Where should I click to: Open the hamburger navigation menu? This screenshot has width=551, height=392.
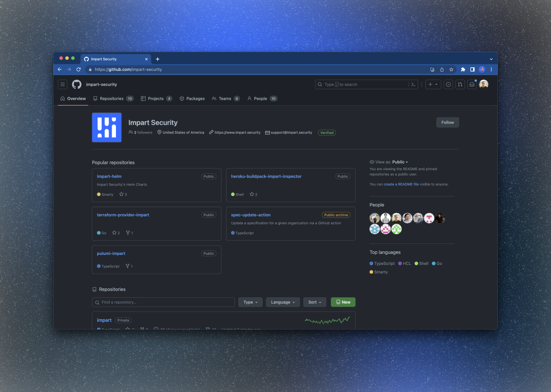pos(63,85)
